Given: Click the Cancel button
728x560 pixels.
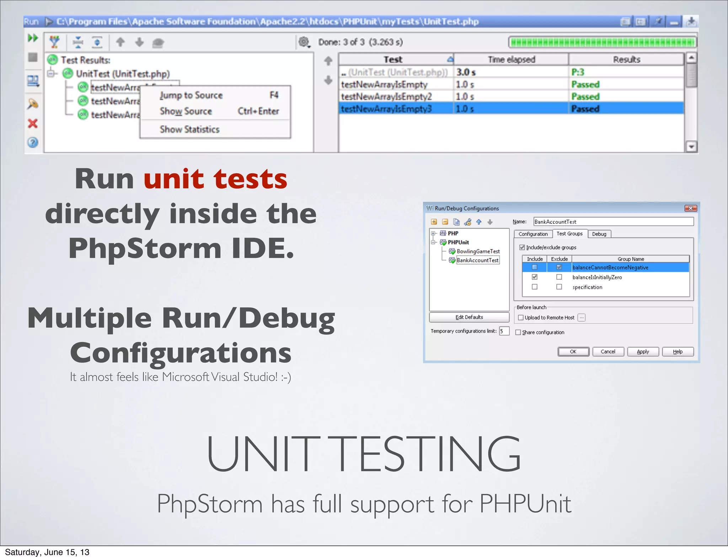Looking at the screenshot, I should click(x=608, y=351).
